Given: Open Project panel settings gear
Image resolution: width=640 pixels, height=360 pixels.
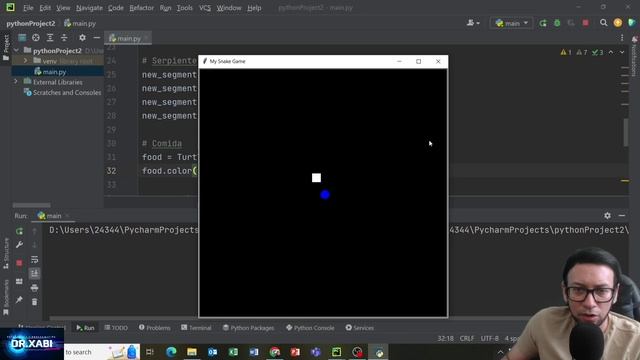Looking at the screenshot, I should (x=82, y=38).
